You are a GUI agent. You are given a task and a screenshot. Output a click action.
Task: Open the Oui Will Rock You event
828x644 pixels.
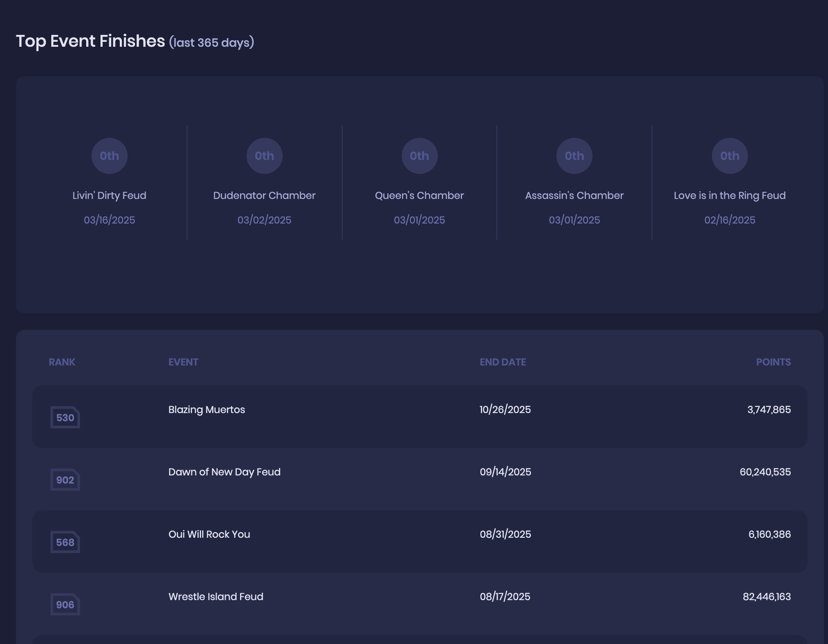click(209, 534)
